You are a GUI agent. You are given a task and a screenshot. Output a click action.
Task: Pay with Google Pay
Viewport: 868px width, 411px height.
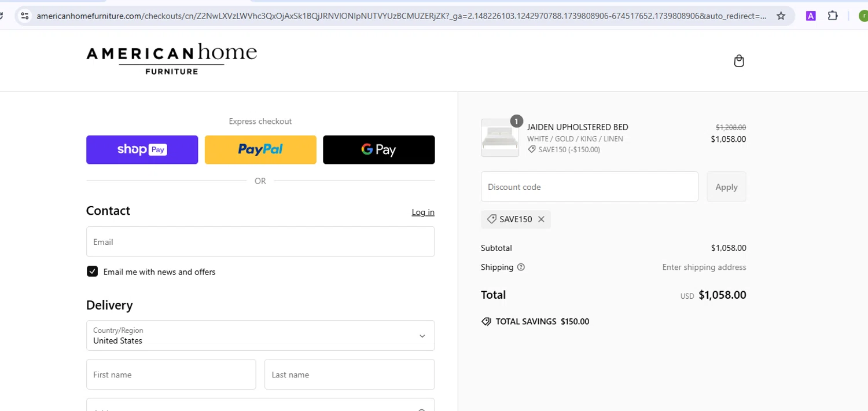(378, 150)
